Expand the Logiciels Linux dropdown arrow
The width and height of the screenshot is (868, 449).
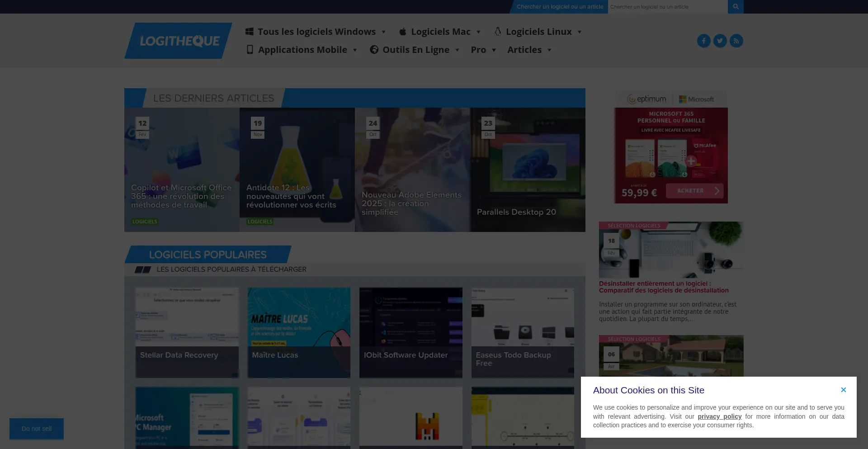pos(580,32)
